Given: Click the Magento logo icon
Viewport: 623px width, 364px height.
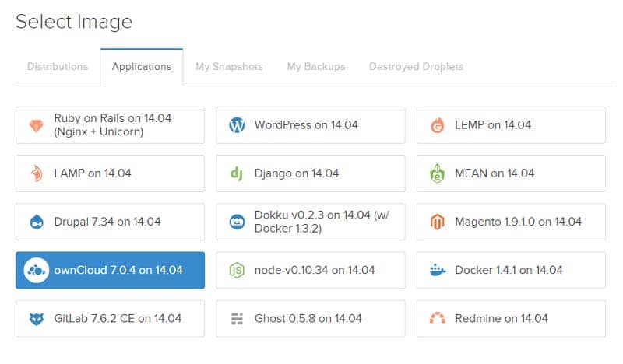Looking at the screenshot, I should (437, 222).
